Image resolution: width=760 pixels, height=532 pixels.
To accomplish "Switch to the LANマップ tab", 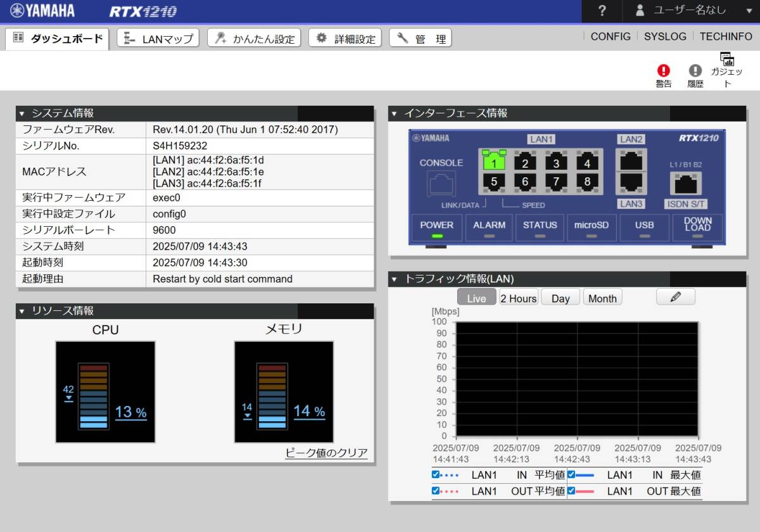I will [158, 39].
